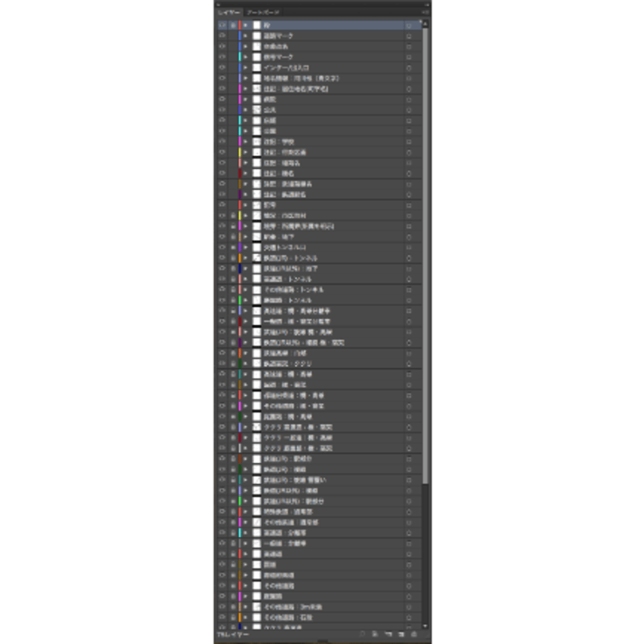Create a new sublayer with bottom icon
Image resolution: width=644 pixels, height=644 pixels.
point(388,634)
